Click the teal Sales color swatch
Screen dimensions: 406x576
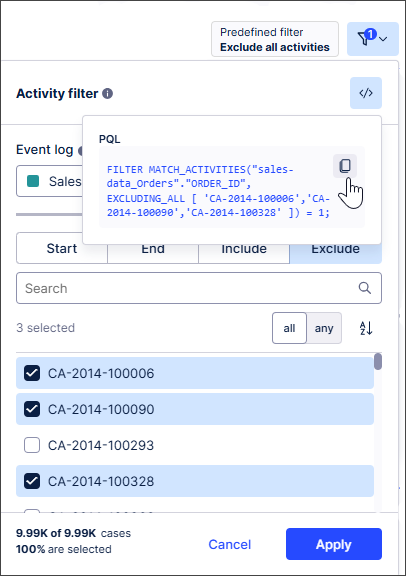pyautogui.click(x=33, y=181)
